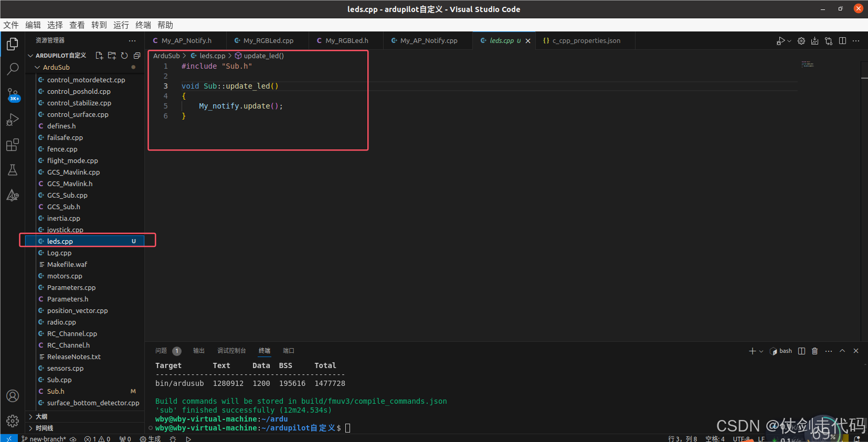Switch to My_AP_Notify.cpp editor tab
The width and height of the screenshot is (868, 442).
click(x=428, y=41)
